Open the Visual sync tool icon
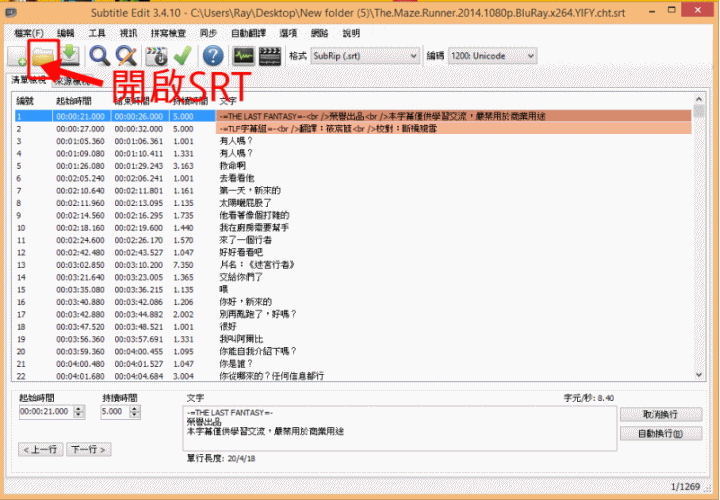The height and width of the screenshot is (500, 720). tap(156, 56)
